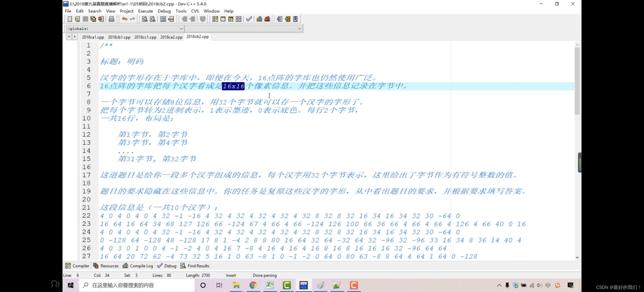Click the Compile & Run icon
The width and height of the screenshot is (644, 292).
(x=231, y=19)
